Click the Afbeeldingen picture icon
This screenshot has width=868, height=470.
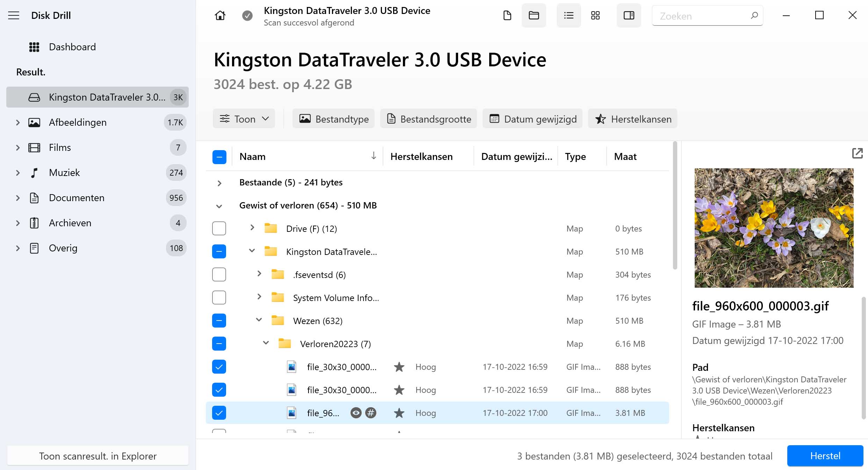click(x=34, y=122)
